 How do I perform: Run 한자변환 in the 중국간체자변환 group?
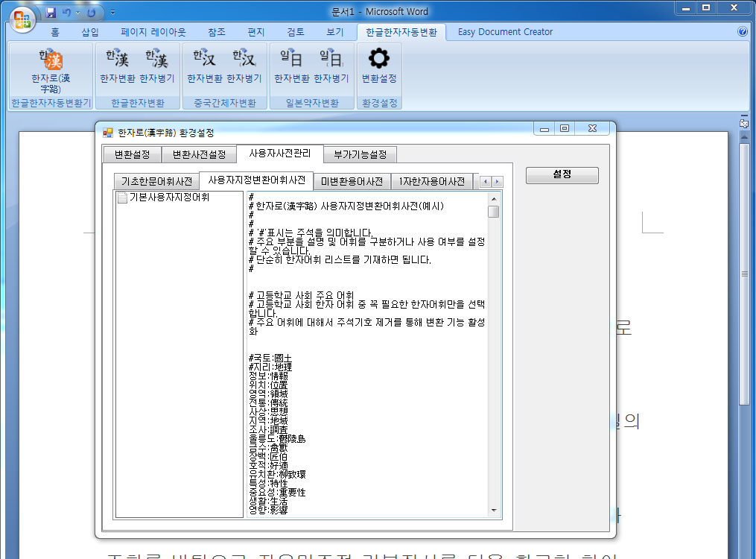204,66
